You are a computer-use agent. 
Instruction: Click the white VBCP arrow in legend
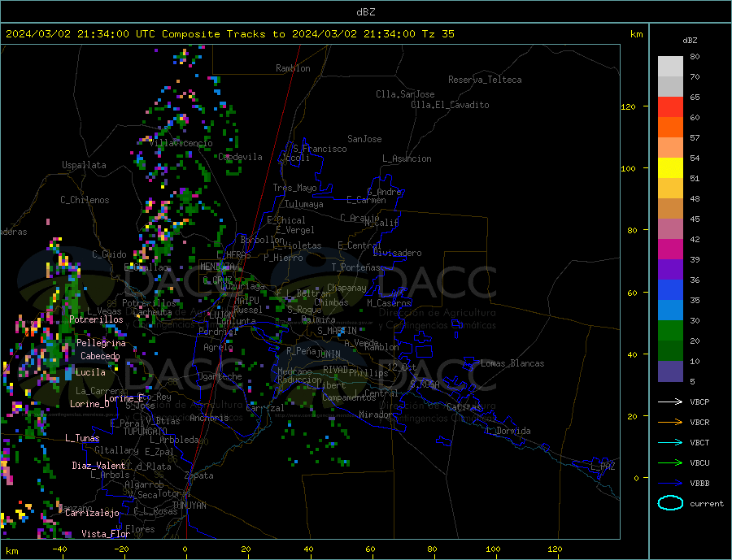[670, 402]
